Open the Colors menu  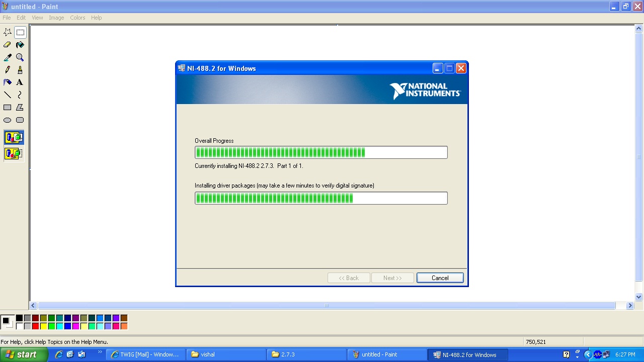77,18
